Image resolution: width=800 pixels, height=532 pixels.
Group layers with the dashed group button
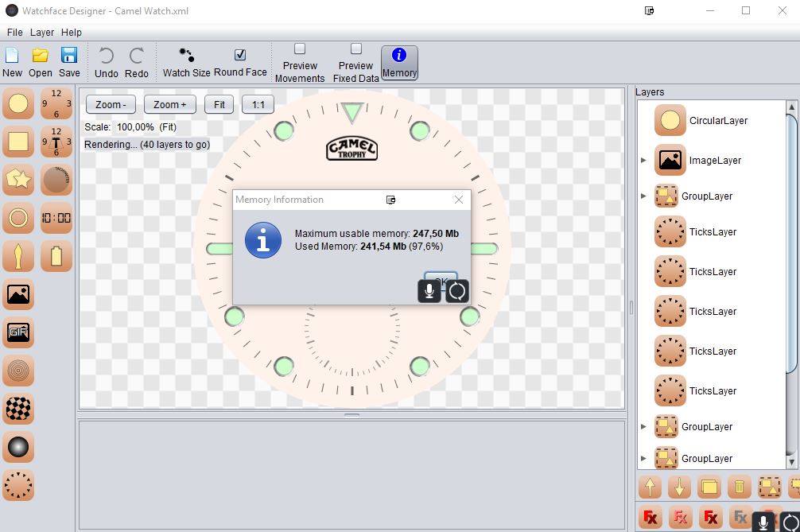[770, 487]
